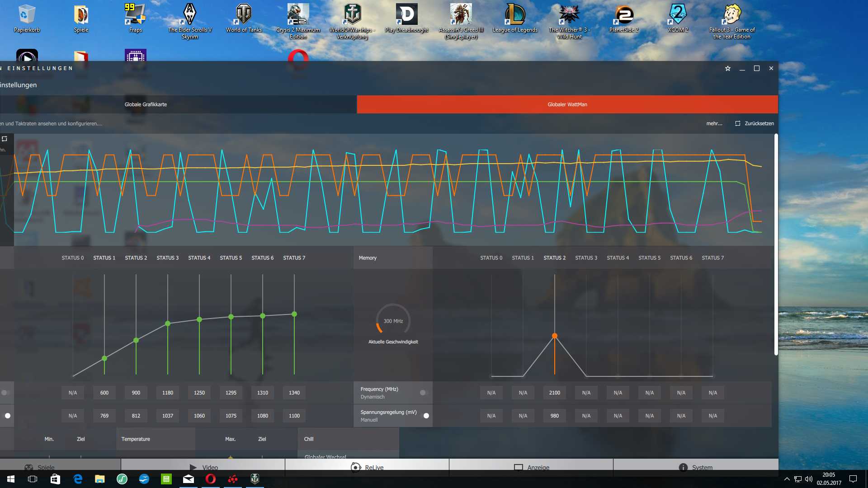
Task: Open the ReLive section in bottom bar
Action: pos(367,467)
